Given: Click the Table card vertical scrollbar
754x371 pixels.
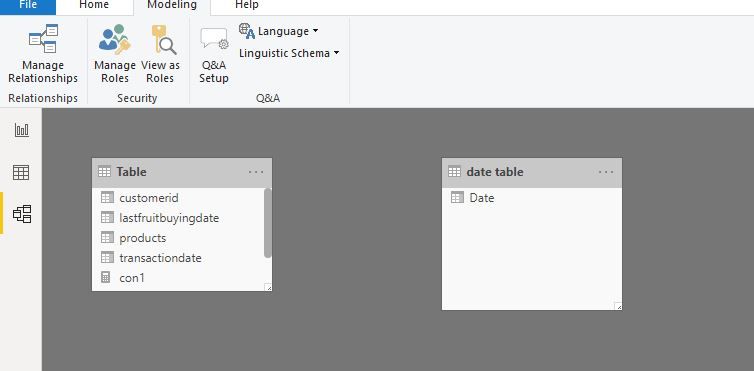Looking at the screenshot, I should [268, 223].
